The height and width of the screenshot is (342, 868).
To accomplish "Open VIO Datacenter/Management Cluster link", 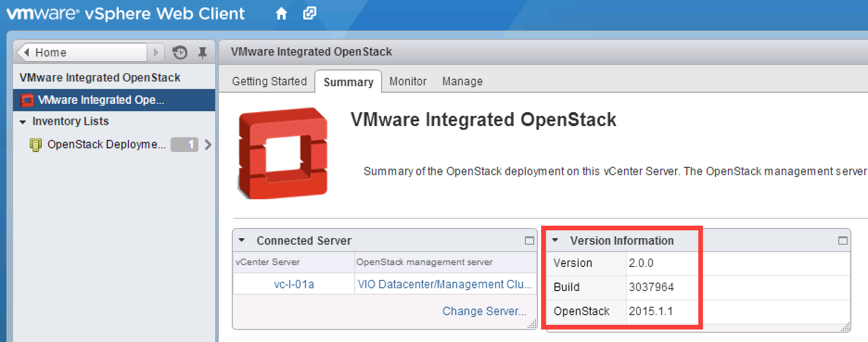I will (x=445, y=284).
